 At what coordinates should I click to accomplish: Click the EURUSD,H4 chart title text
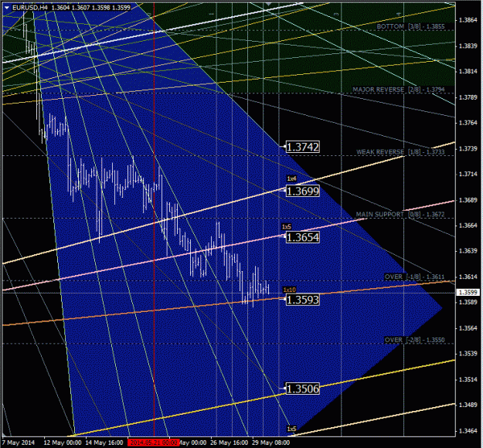[30, 8]
